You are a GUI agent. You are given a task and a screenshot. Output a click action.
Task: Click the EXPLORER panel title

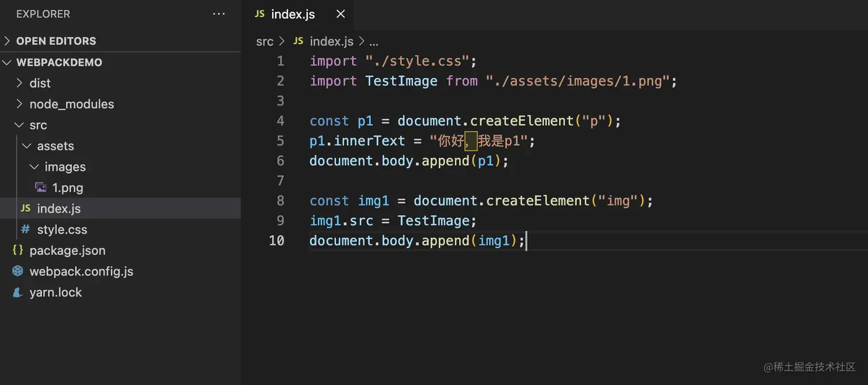click(x=43, y=14)
